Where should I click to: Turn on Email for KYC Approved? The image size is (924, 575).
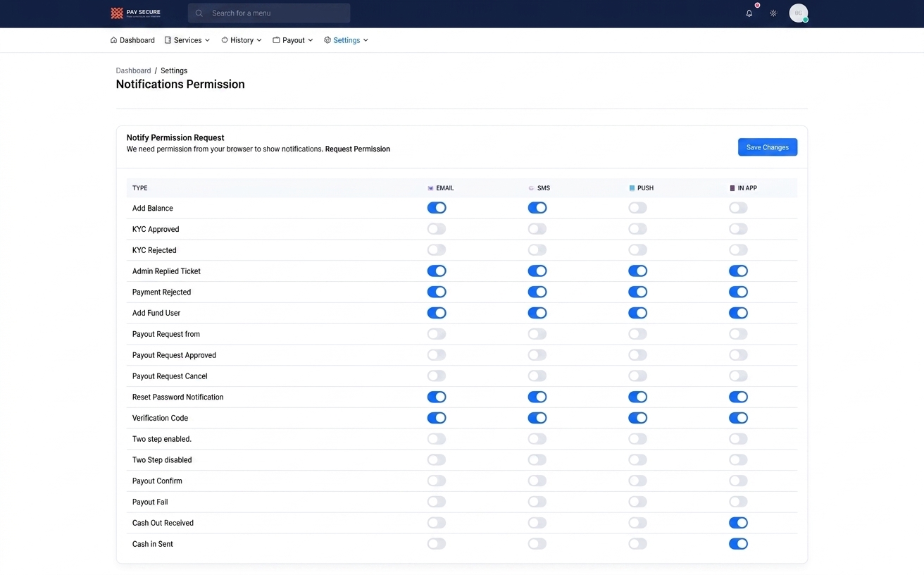[437, 229]
